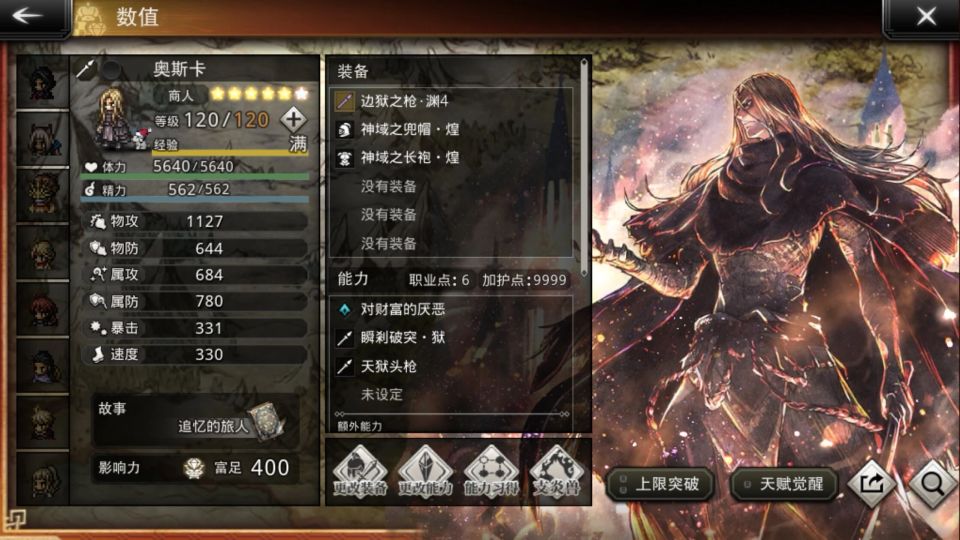Close the stats screen with X
This screenshot has width=960, height=540.
(x=926, y=16)
